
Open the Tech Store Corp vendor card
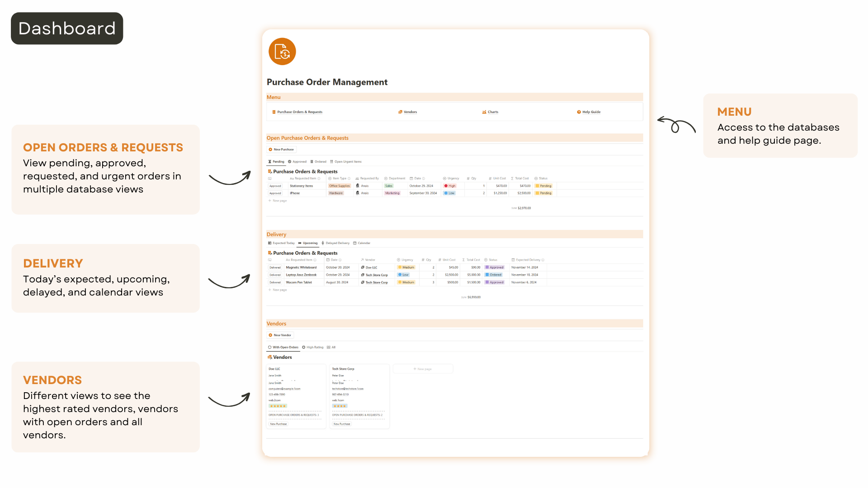pos(343,369)
